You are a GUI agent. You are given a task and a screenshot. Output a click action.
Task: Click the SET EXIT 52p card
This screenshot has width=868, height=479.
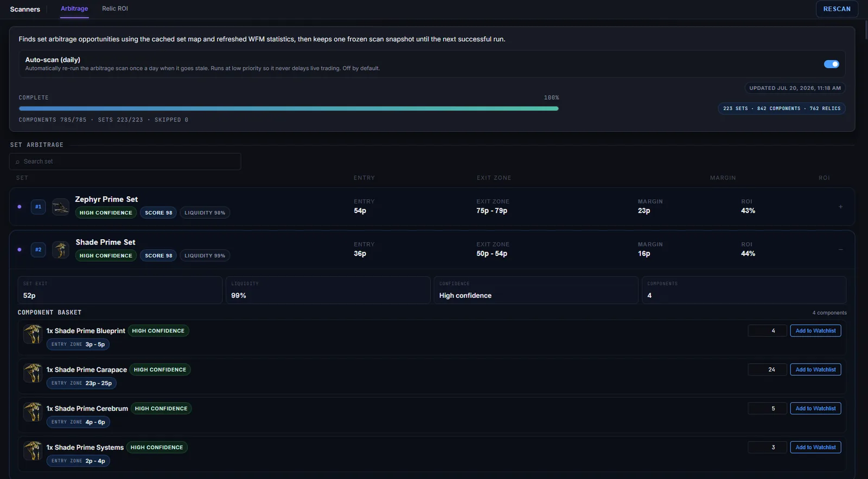point(120,290)
